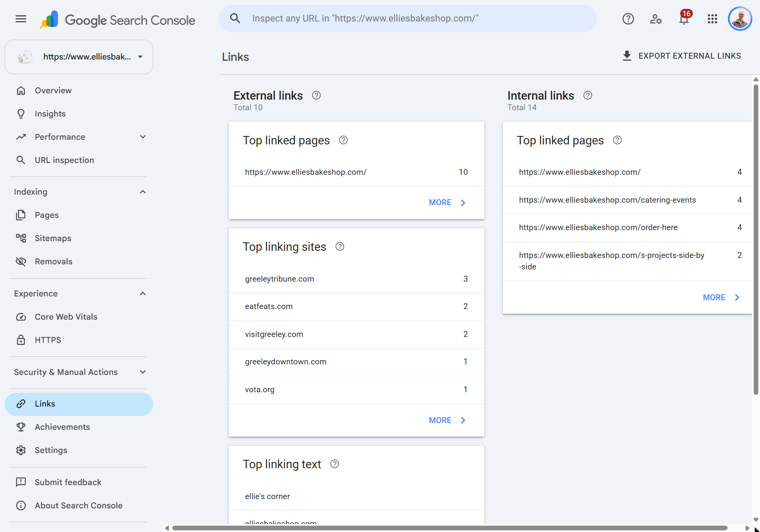Expand the Performance section chevron
Viewport: 760px width, 532px height.
click(x=143, y=137)
